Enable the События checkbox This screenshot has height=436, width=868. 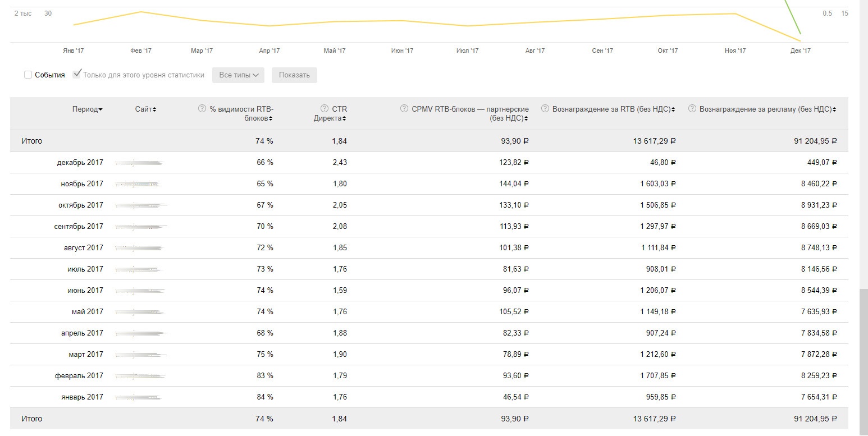28,75
